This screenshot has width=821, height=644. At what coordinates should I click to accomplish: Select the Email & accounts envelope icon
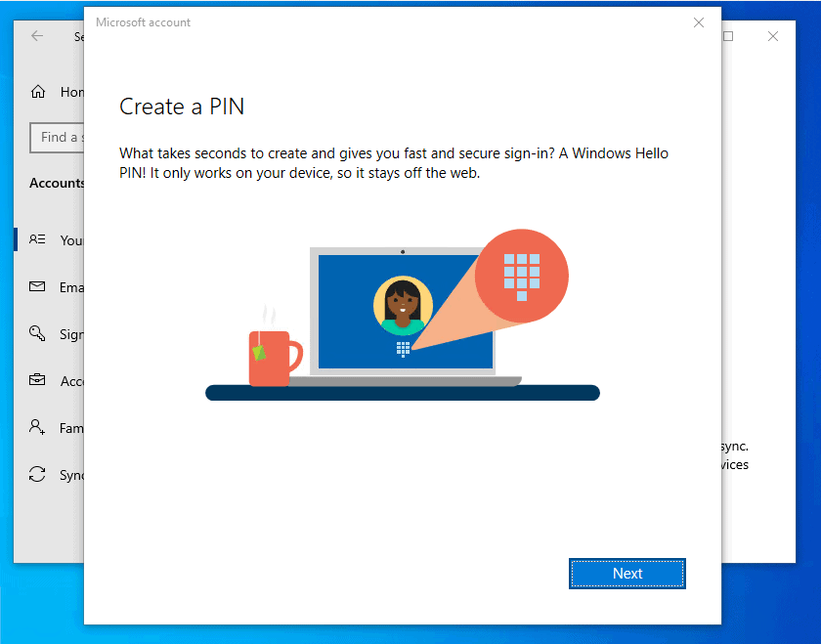(x=38, y=286)
